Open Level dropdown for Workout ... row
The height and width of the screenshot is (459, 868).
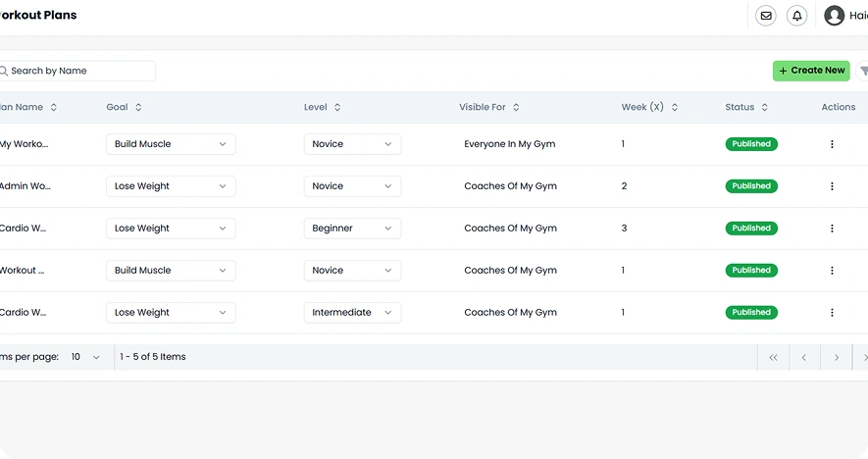point(352,270)
